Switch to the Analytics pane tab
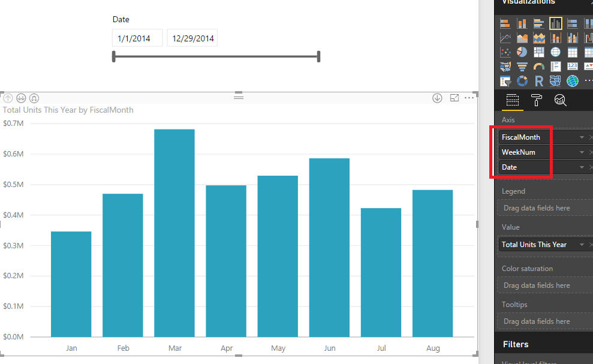Image resolution: width=593 pixels, height=364 pixels. pyautogui.click(x=560, y=100)
